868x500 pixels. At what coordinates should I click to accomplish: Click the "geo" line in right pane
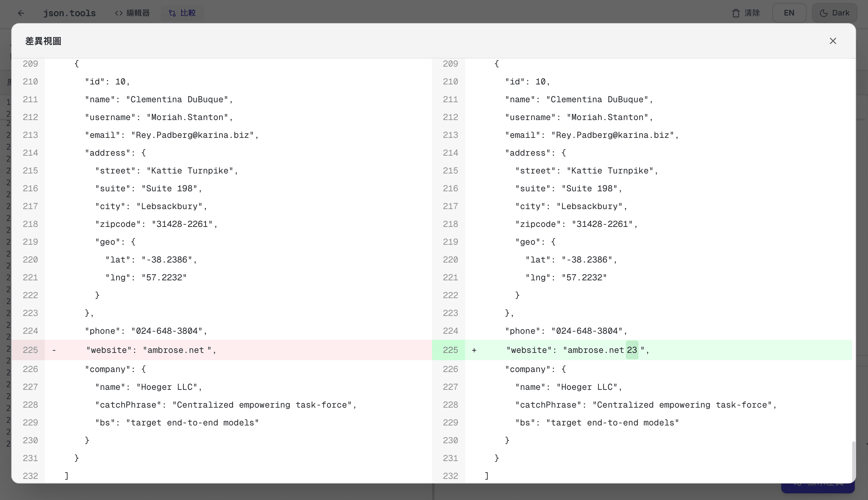click(x=535, y=242)
